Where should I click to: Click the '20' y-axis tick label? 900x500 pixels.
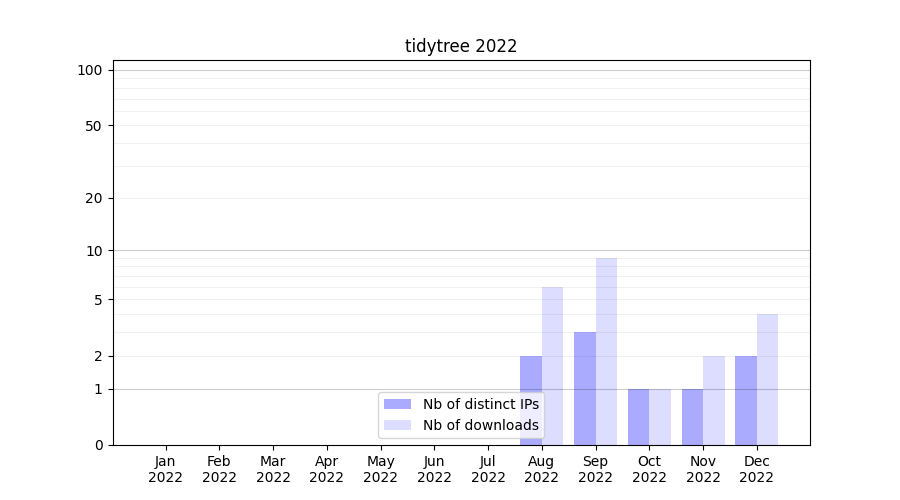[94, 198]
